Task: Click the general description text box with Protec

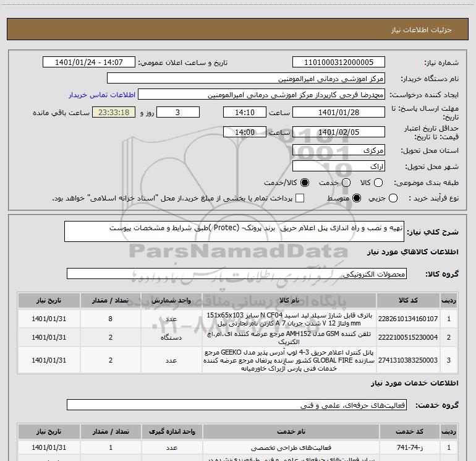Action: click(234, 231)
